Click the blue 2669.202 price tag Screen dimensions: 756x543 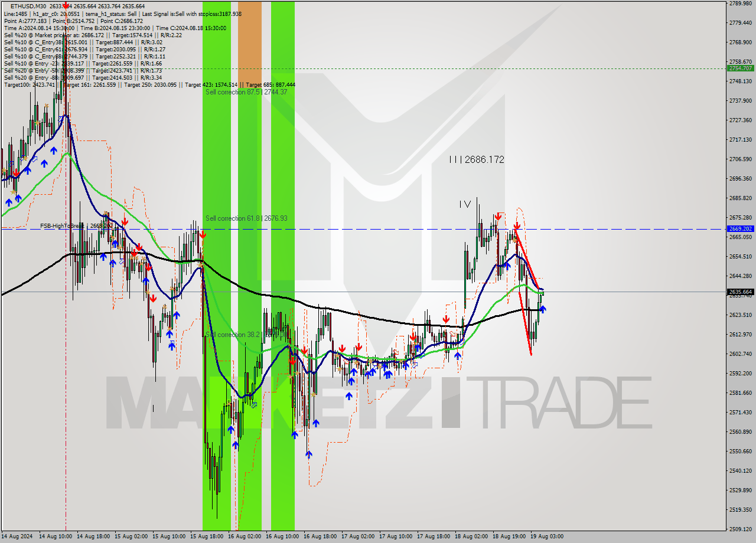[740, 228]
